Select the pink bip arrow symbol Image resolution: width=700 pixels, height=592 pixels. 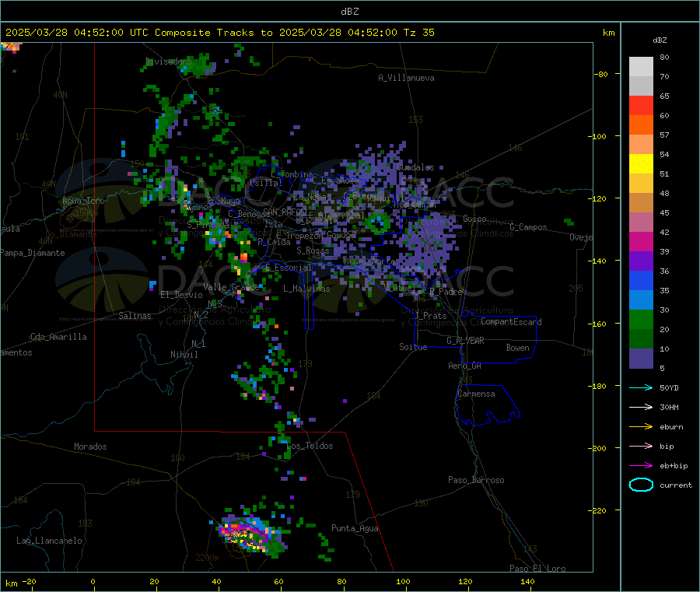coord(641,446)
